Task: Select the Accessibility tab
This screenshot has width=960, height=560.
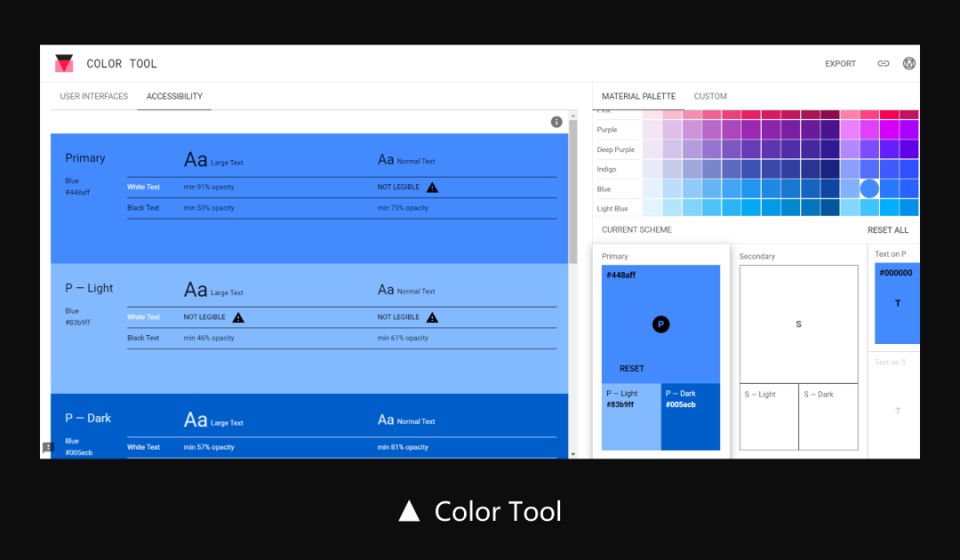Action: click(x=174, y=96)
